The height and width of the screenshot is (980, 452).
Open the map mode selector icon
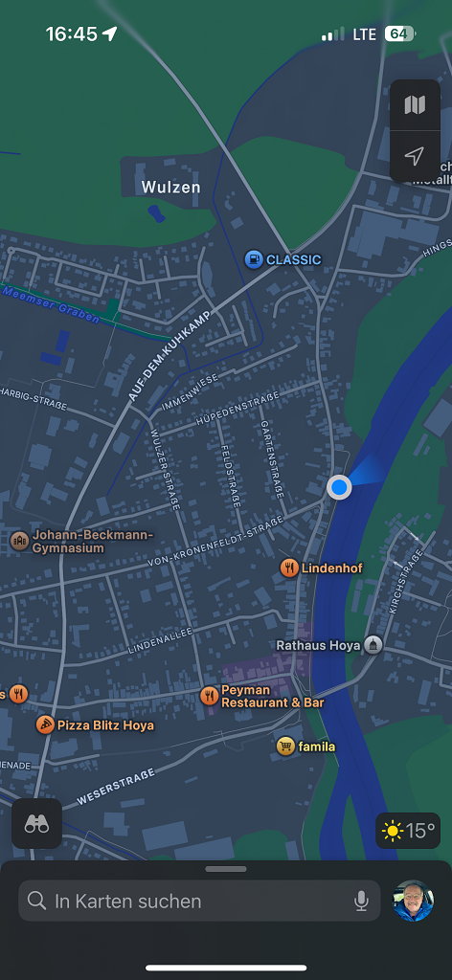pos(415,105)
